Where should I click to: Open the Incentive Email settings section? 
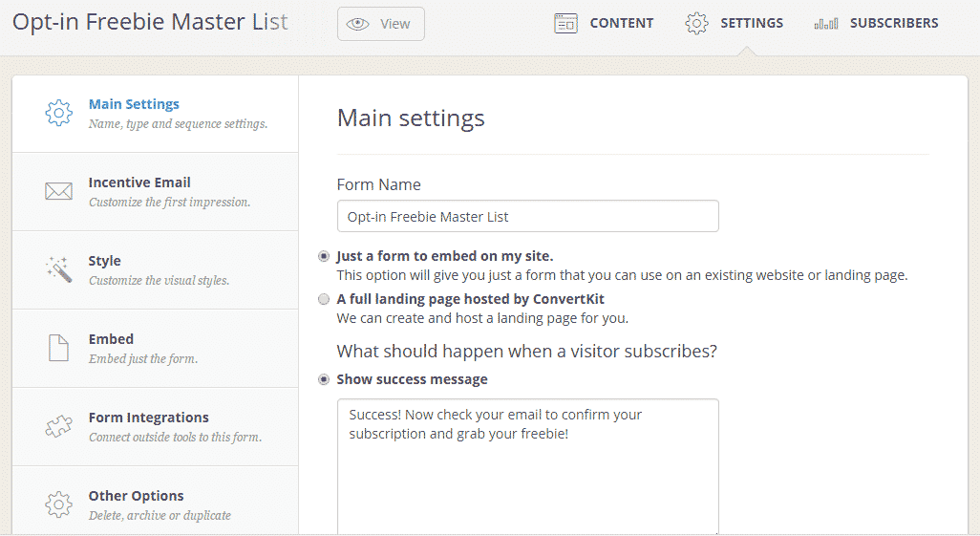click(155, 192)
